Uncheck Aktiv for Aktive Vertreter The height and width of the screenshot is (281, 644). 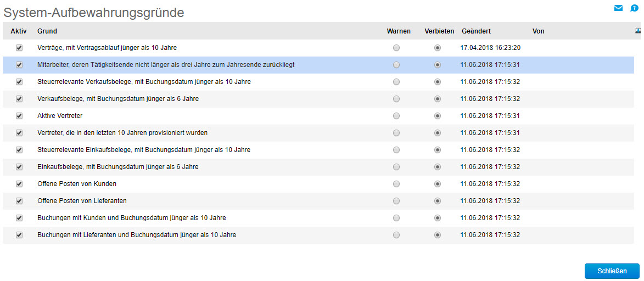[19, 116]
